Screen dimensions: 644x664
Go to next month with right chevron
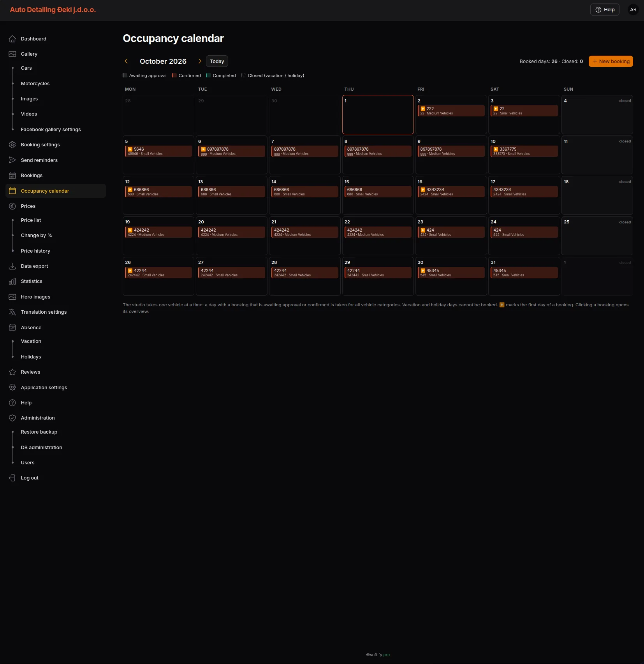(200, 61)
